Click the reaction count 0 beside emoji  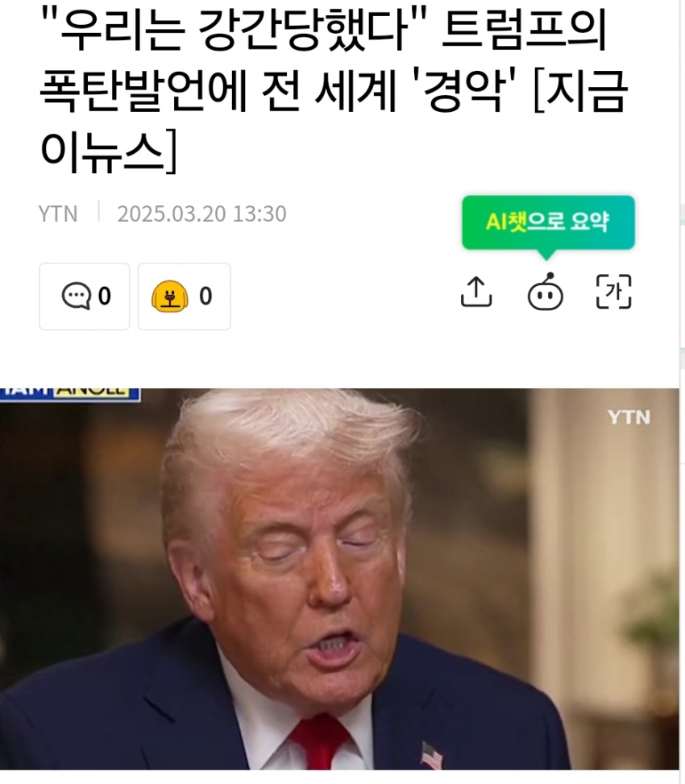point(205,296)
